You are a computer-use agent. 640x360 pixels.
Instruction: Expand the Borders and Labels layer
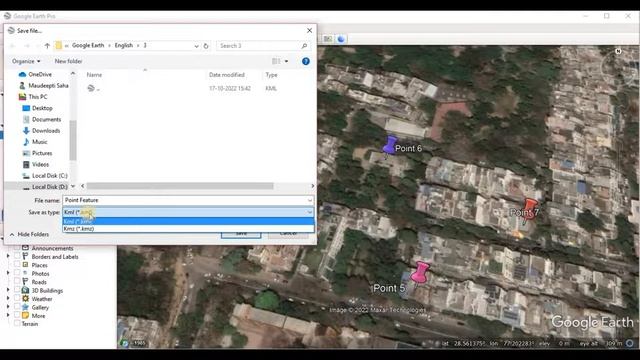coord(8,256)
